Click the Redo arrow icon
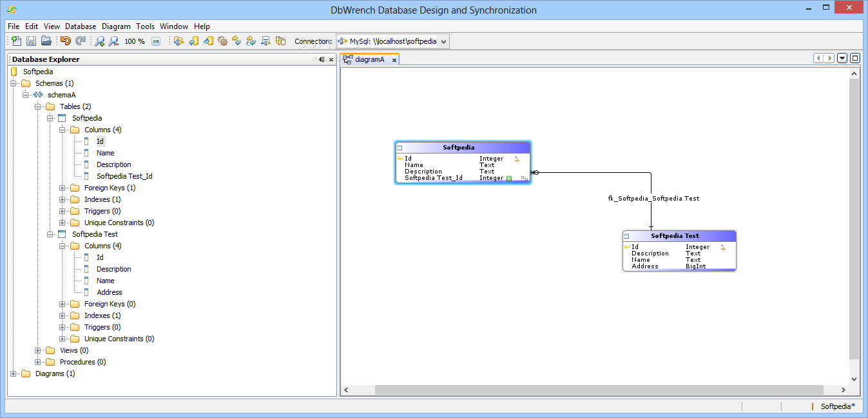868x418 pixels. tap(81, 41)
